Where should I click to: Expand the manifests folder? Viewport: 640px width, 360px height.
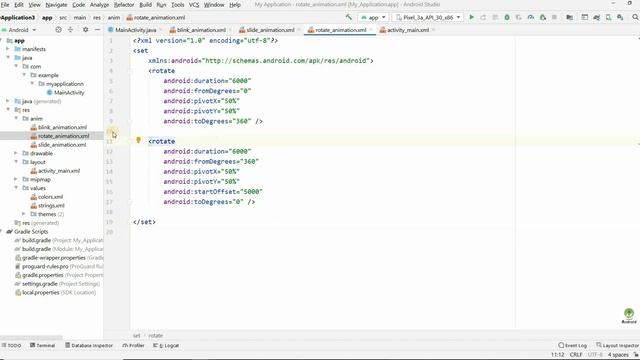(x=8, y=49)
